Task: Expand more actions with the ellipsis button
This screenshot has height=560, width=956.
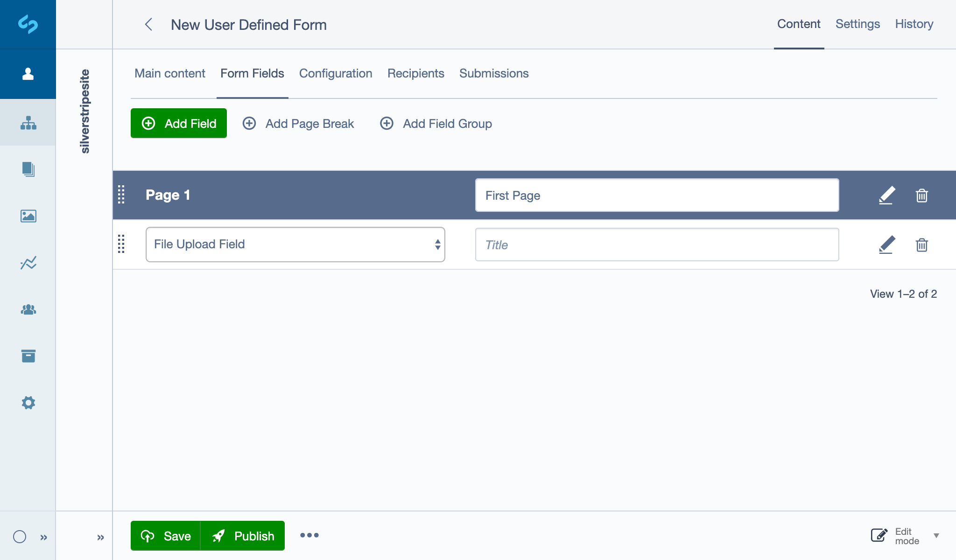Action: point(309,536)
